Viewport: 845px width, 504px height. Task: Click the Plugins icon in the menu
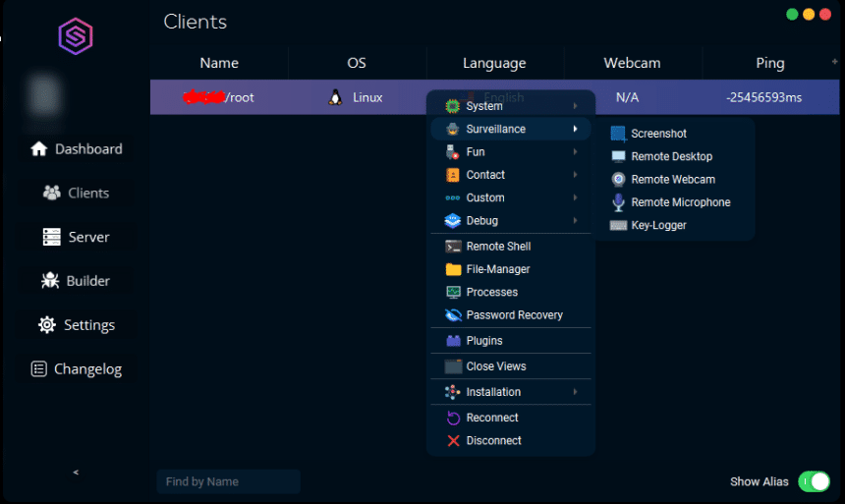click(x=453, y=341)
